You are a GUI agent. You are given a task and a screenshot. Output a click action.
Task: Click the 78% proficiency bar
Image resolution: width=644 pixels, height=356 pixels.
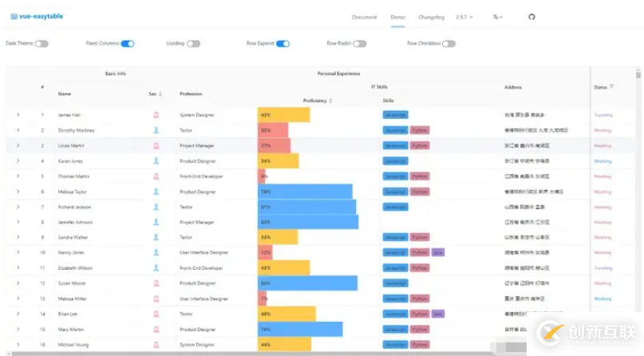(x=305, y=192)
